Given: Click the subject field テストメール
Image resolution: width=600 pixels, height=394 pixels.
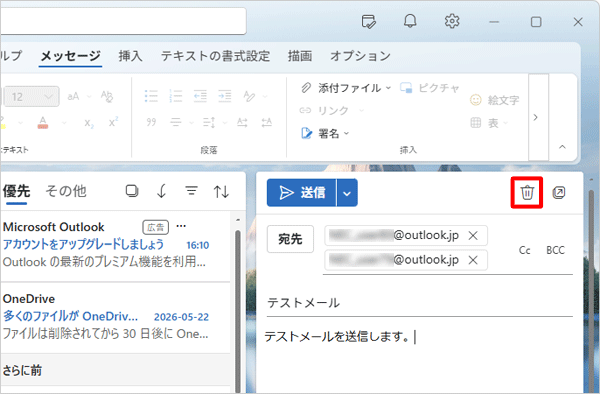Looking at the screenshot, I should [419, 303].
